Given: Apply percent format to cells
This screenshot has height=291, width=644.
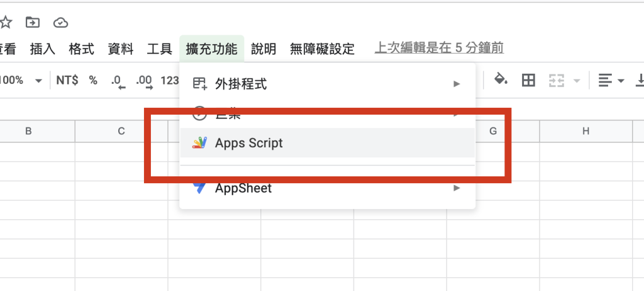Looking at the screenshot, I should click(93, 80).
